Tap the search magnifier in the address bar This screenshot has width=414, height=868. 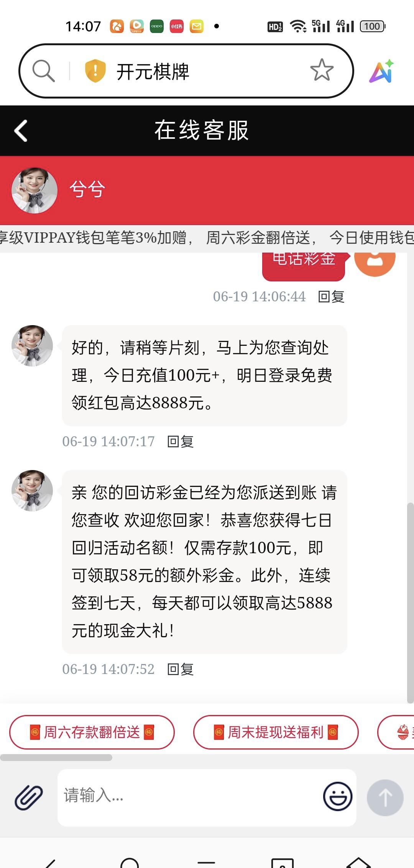point(43,71)
